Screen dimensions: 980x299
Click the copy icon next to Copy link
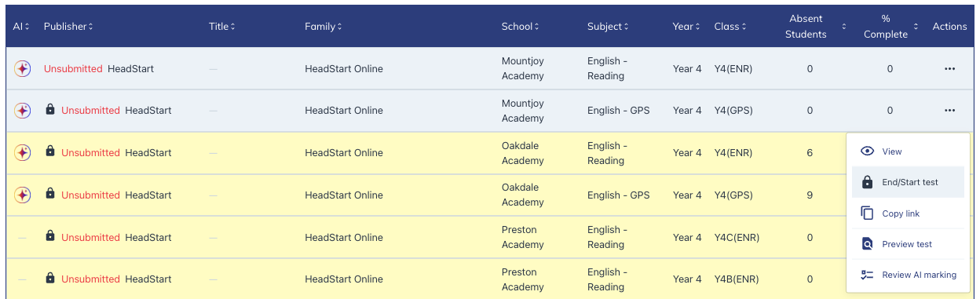pos(867,213)
